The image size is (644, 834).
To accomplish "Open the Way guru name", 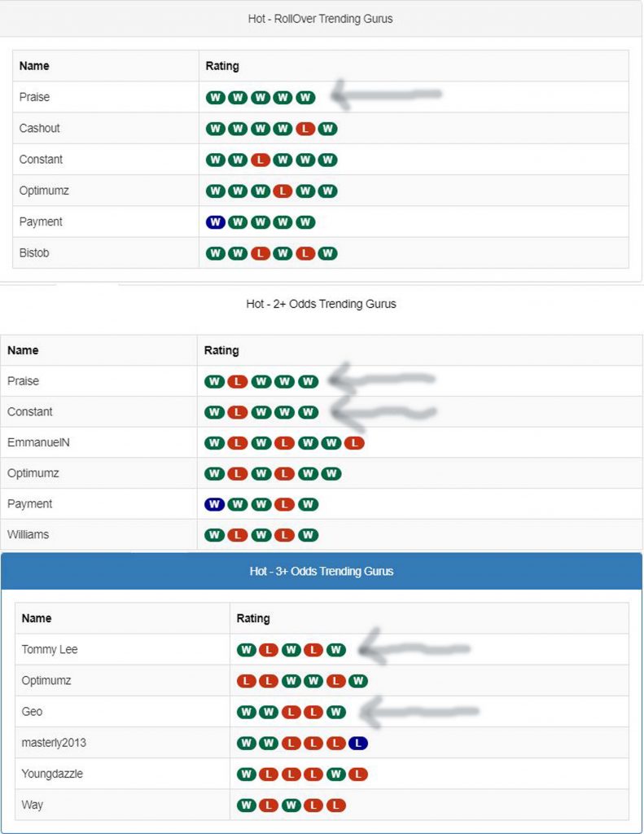I will click(x=33, y=805).
